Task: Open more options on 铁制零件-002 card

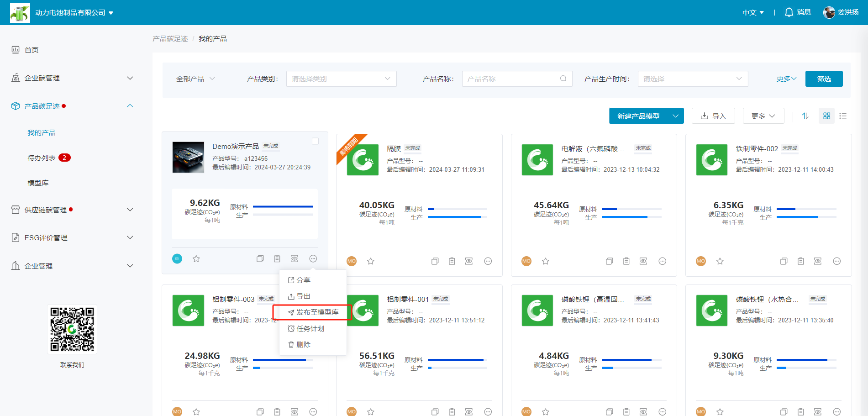Action: (x=836, y=261)
